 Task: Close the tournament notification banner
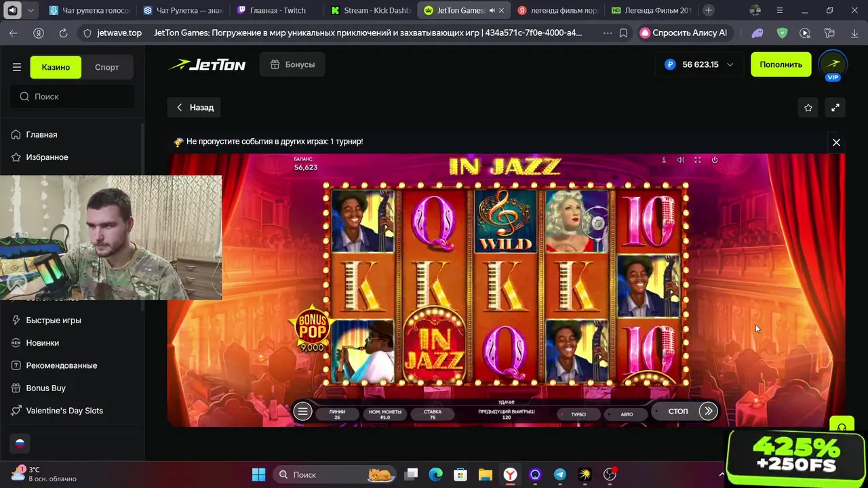click(836, 142)
